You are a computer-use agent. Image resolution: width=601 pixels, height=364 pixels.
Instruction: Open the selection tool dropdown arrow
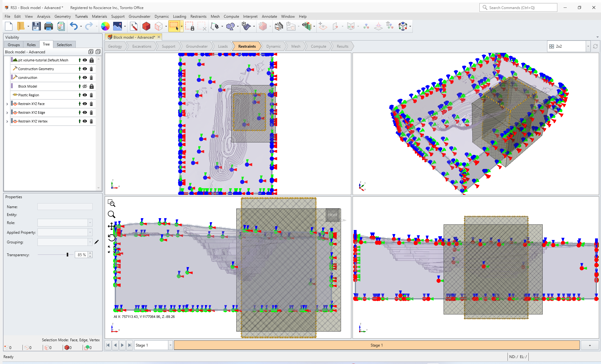point(182,26)
